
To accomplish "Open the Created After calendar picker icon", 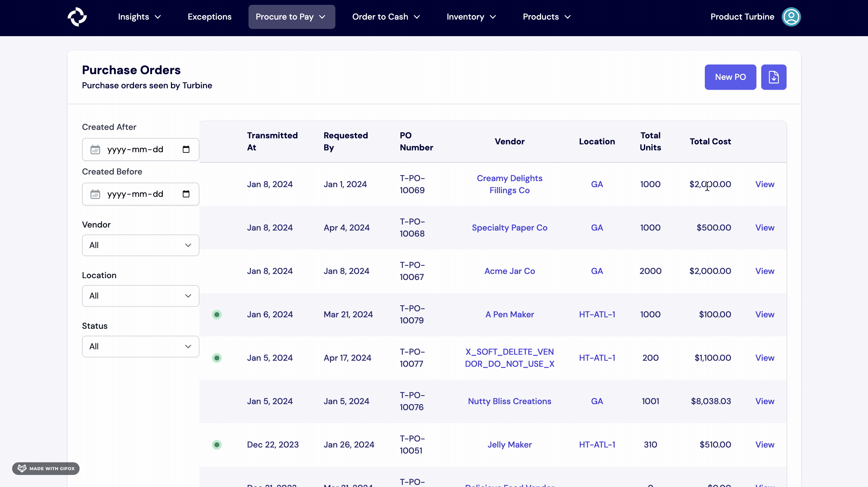I will point(186,149).
